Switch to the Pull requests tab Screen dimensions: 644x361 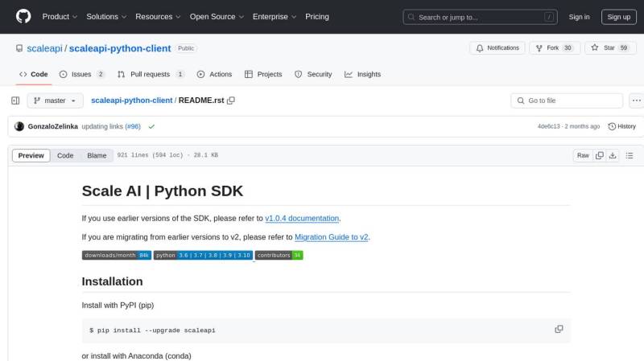pos(151,74)
